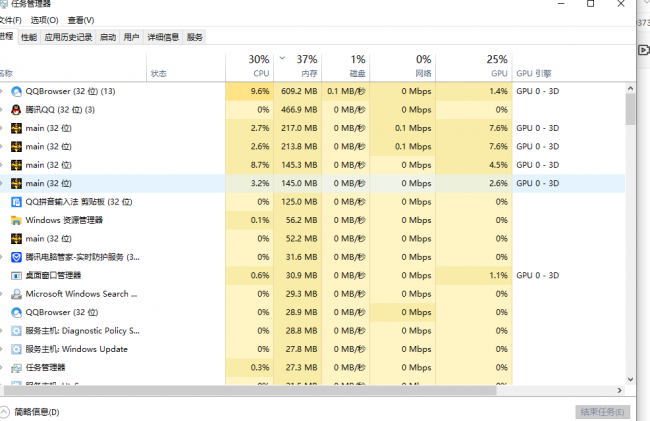
Task: Select the 桌面窗口管理器 row name
Action: point(53,276)
